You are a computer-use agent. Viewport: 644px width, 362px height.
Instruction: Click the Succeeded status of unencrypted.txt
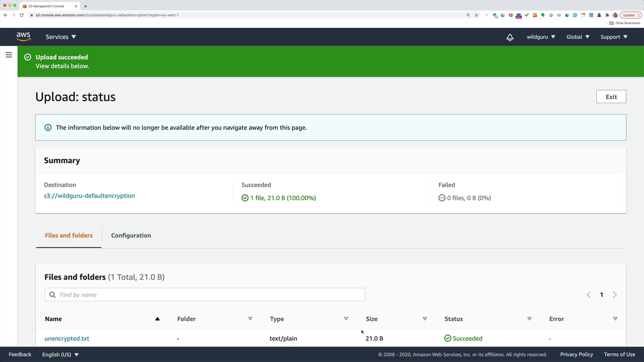(x=463, y=338)
